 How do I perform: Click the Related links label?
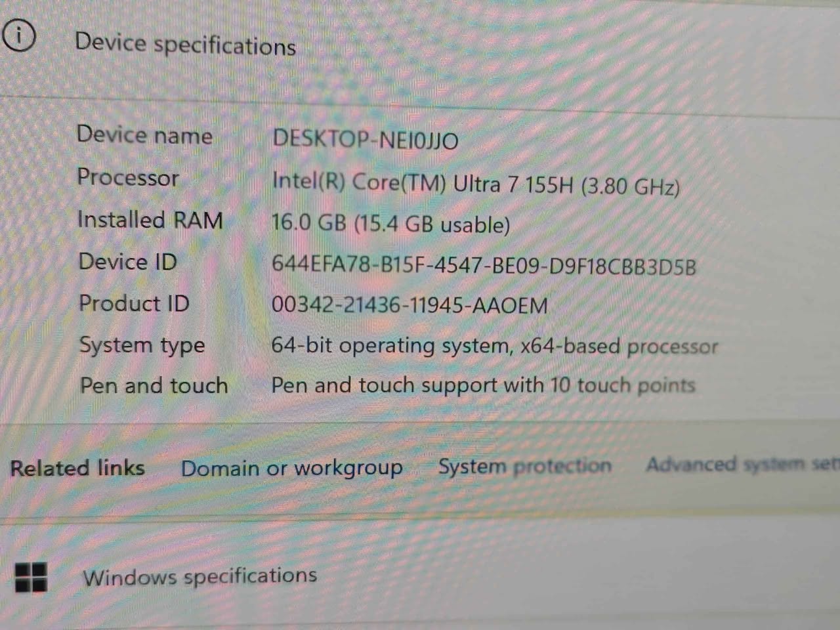[x=77, y=468]
